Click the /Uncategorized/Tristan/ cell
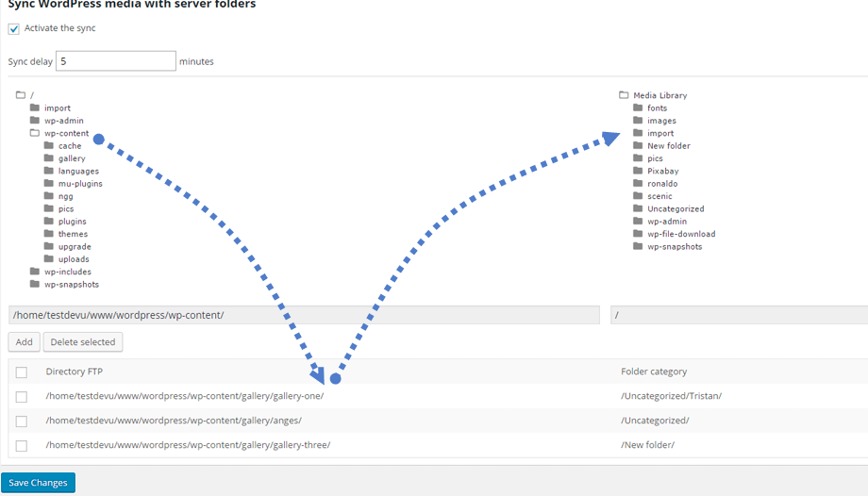 pyautogui.click(x=672, y=396)
